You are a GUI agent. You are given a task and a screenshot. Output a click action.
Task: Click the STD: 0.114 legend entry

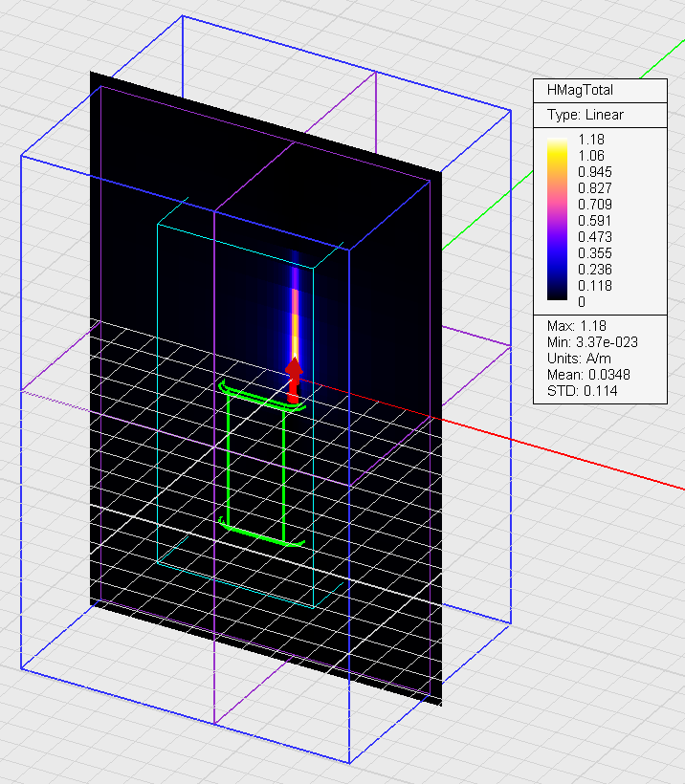click(582, 390)
